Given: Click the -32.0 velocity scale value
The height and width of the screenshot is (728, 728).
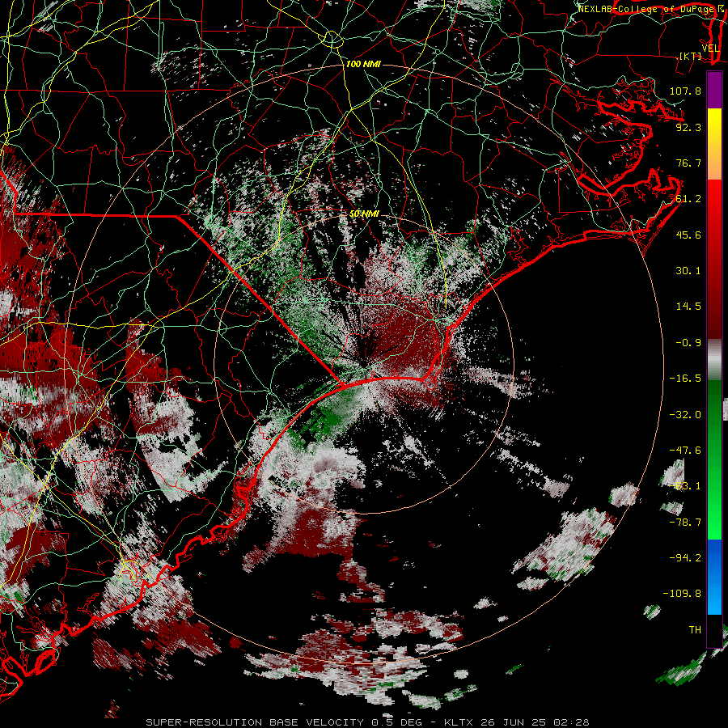Looking at the screenshot, I should click(685, 414).
